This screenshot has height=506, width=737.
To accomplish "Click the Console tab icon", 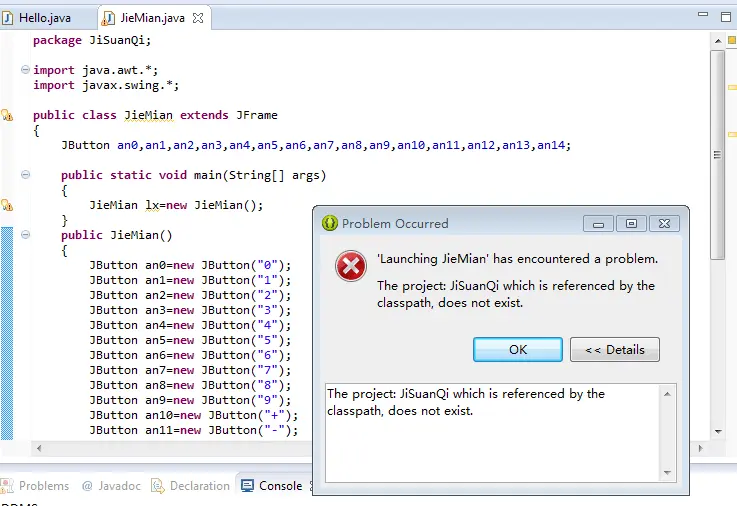I will click(247, 486).
